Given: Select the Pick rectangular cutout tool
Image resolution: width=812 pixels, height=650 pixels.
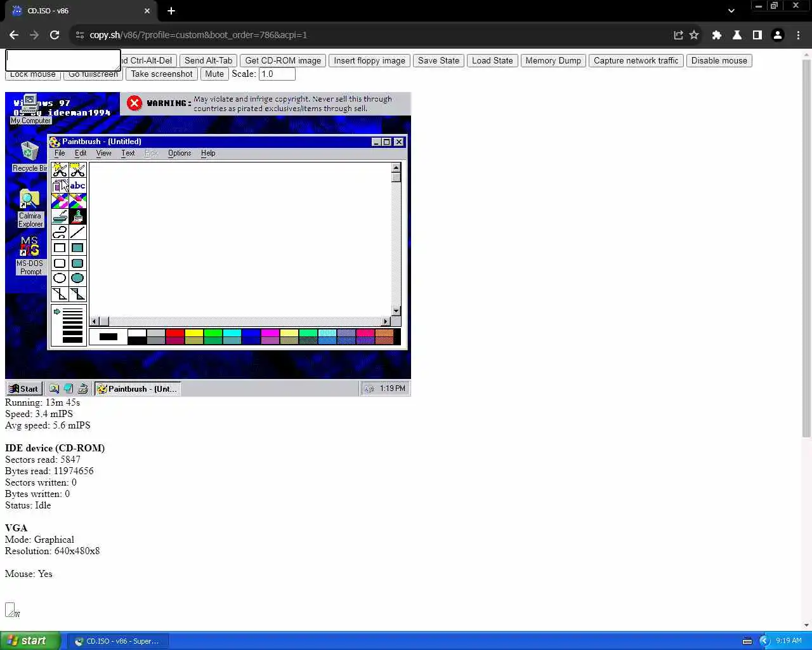Looking at the screenshot, I should click(x=77, y=170).
